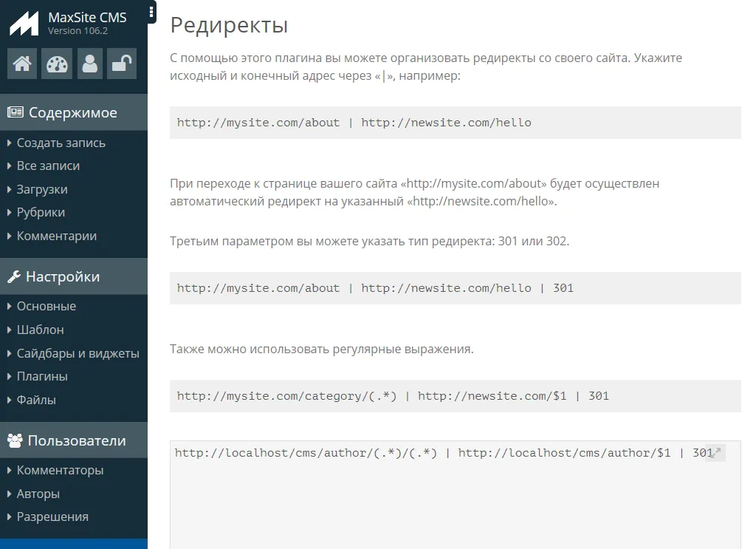The image size is (756, 549).
Task: Open Плагины settings page
Action: tap(42, 377)
